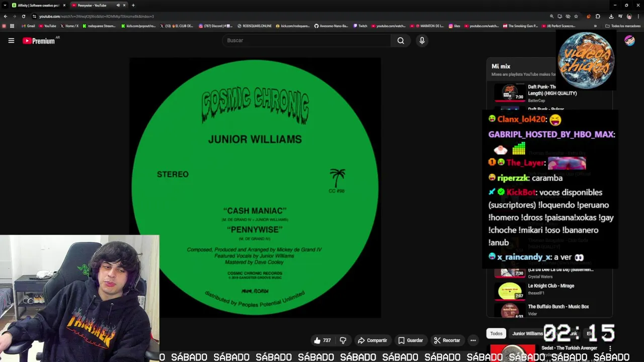This screenshot has width=644, height=362.
Task: Open the Extensions puzzle icon
Action: [598, 16]
